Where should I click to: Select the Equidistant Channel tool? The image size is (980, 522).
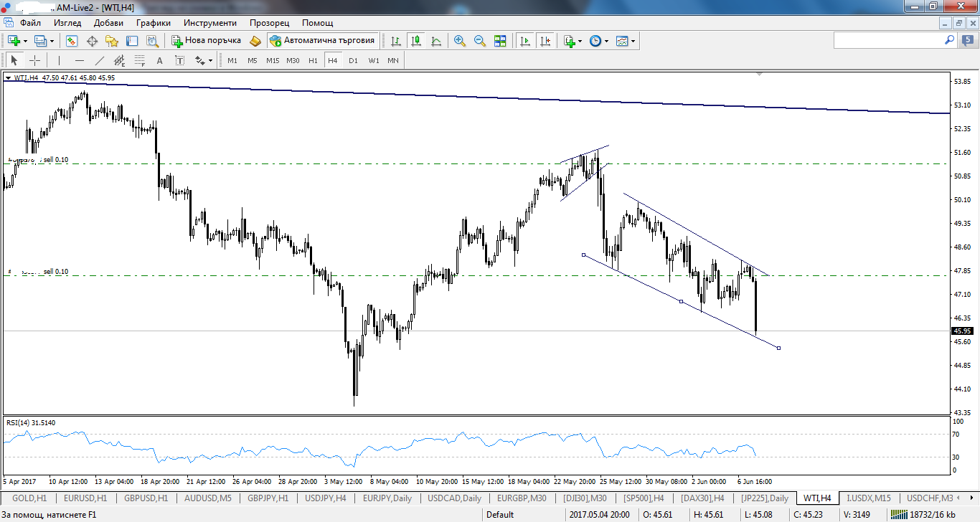pyautogui.click(x=120, y=61)
